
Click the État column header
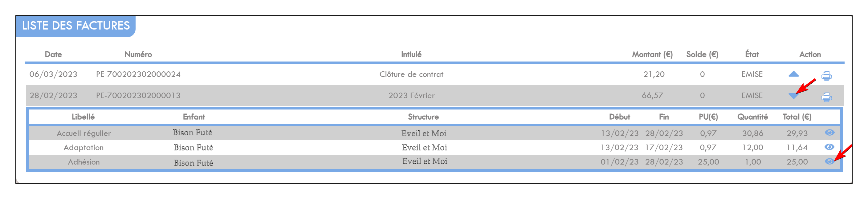click(x=752, y=54)
